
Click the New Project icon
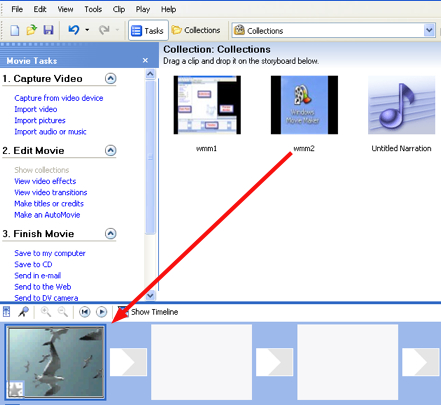pyautogui.click(x=15, y=30)
